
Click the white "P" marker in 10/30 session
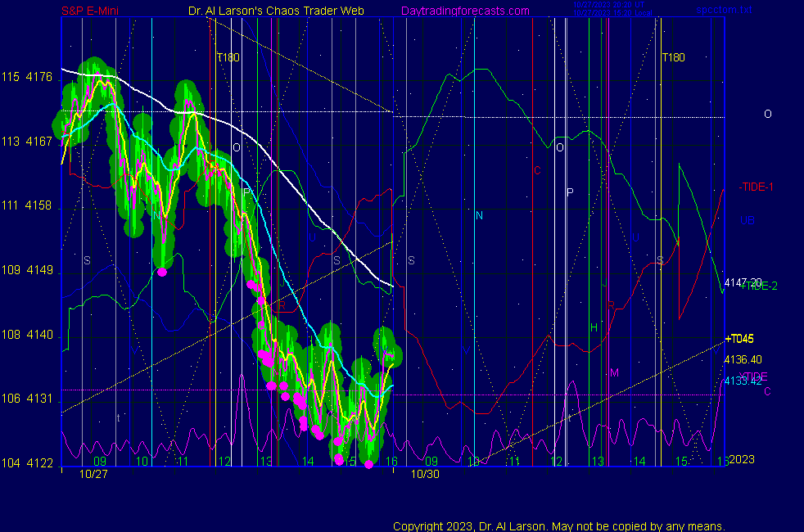click(570, 192)
